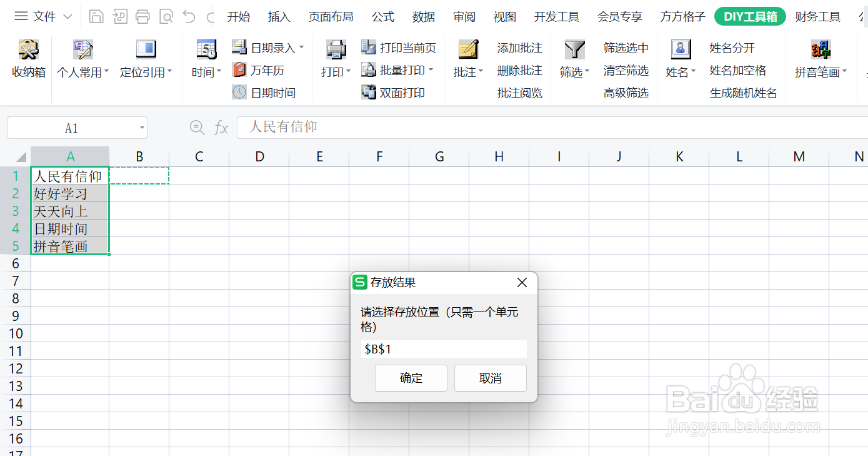
Task: Expand the 筛选 dropdown arrow
Action: pyautogui.click(x=587, y=72)
